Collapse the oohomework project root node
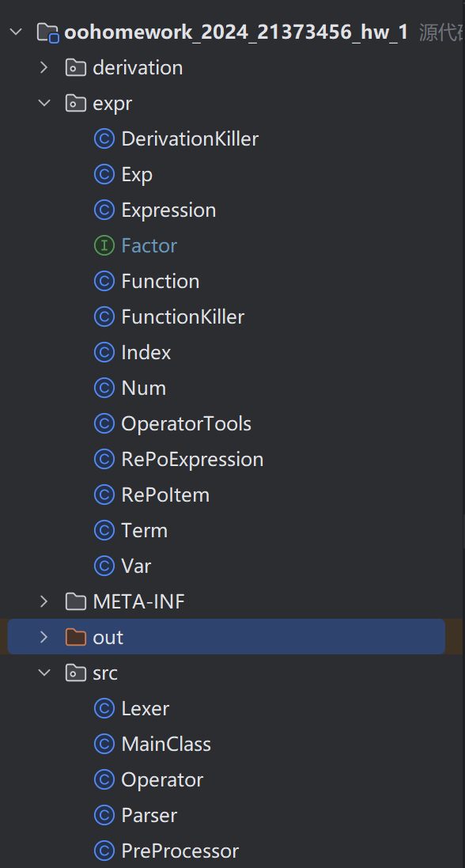465x868 pixels. [16, 32]
